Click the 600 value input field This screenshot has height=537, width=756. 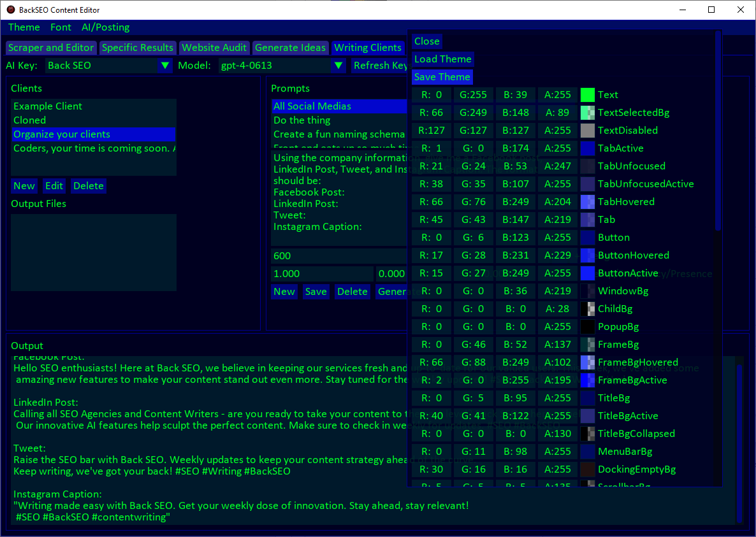pos(339,255)
